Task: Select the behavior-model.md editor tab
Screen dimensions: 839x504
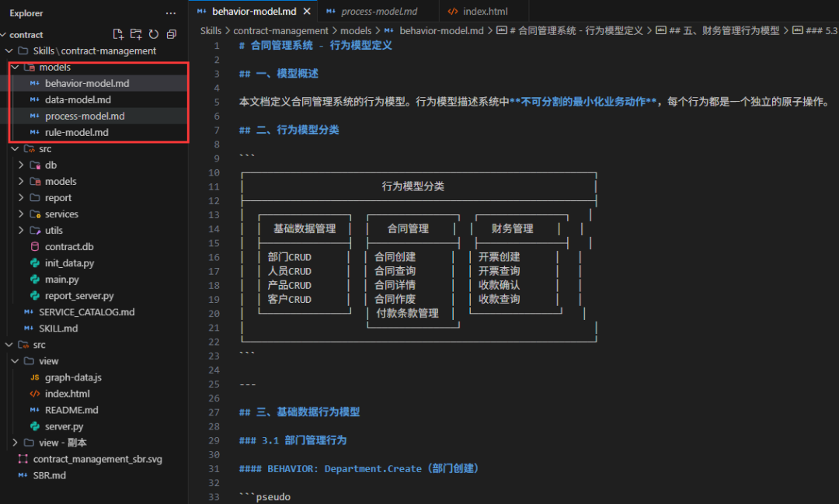Action: tap(254, 11)
